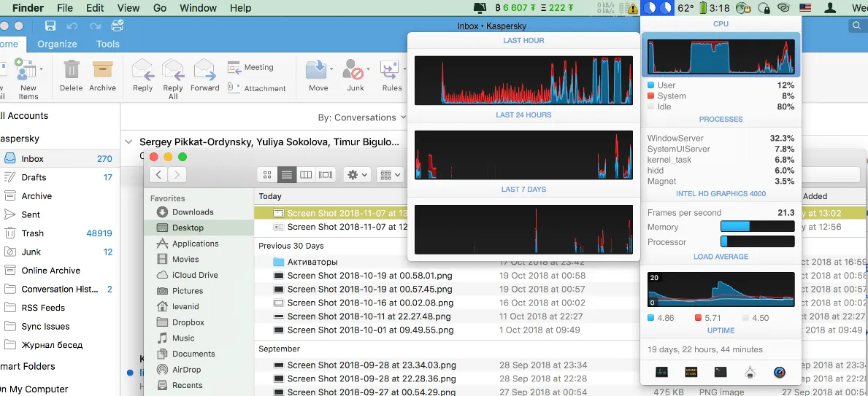Open the Help menu in the menu bar
Image resolution: width=868 pixels, height=396 pixels.
[240, 8]
